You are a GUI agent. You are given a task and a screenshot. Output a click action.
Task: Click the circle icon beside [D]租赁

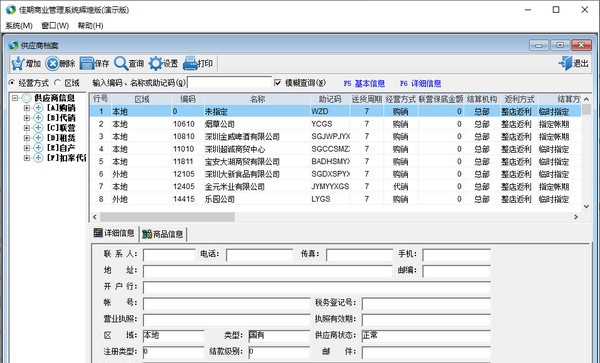click(x=38, y=138)
